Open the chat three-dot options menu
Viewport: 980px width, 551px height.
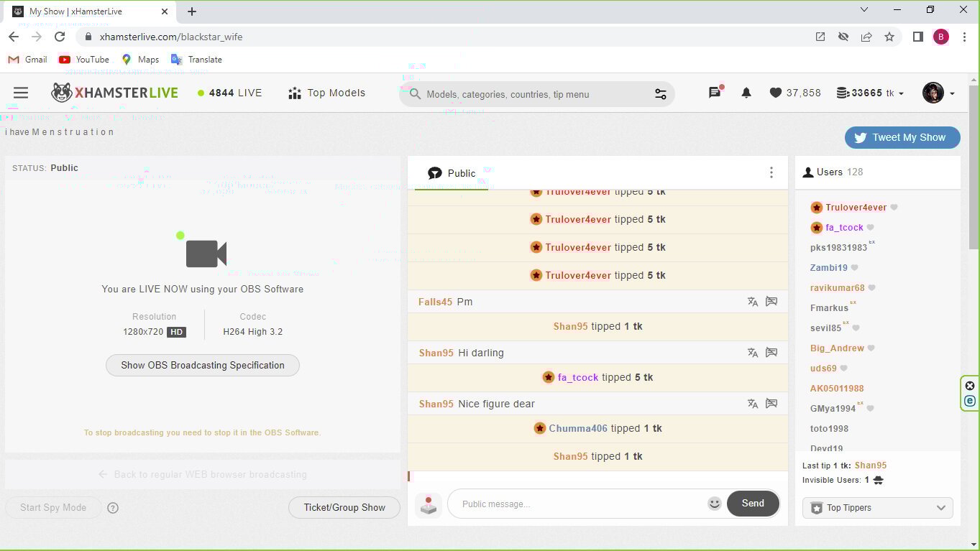point(771,172)
